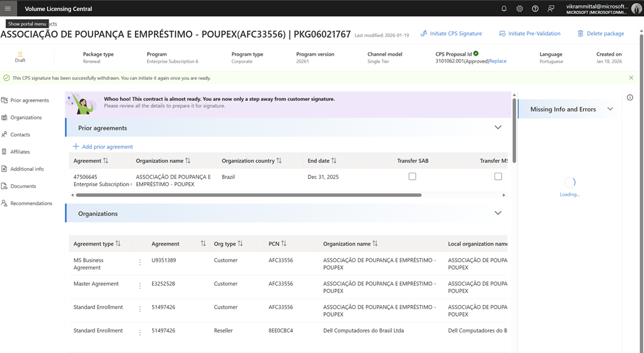Select prior agreement 47506645
The width and height of the screenshot is (644, 353).
[86, 176]
